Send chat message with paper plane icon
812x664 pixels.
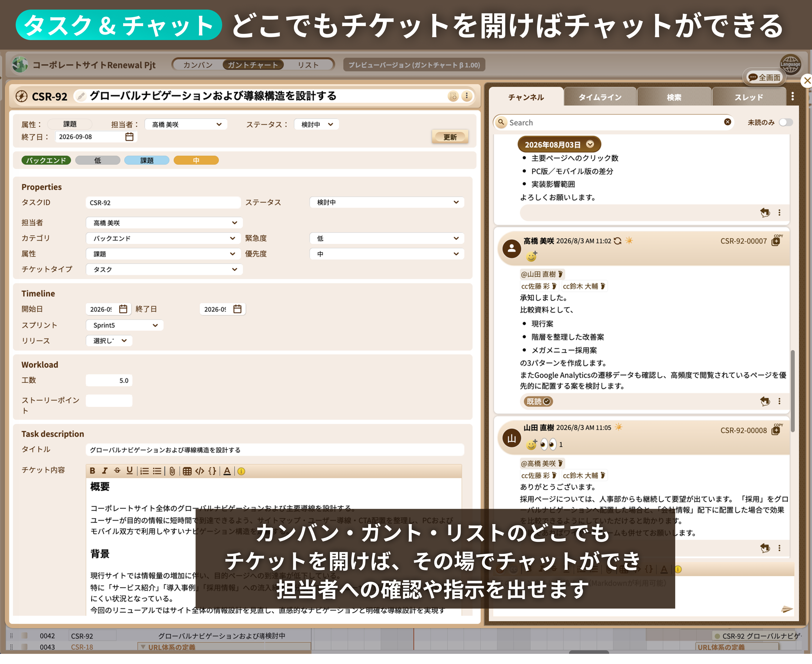pyautogui.click(x=787, y=609)
